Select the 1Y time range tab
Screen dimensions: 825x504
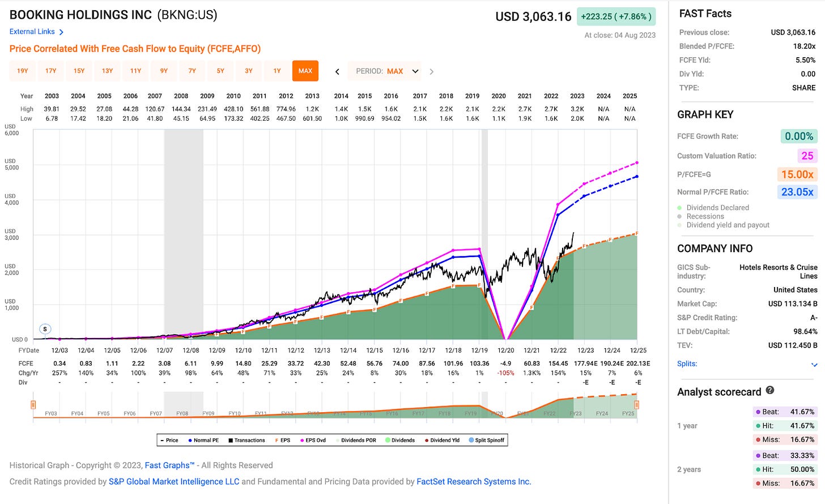click(x=277, y=71)
